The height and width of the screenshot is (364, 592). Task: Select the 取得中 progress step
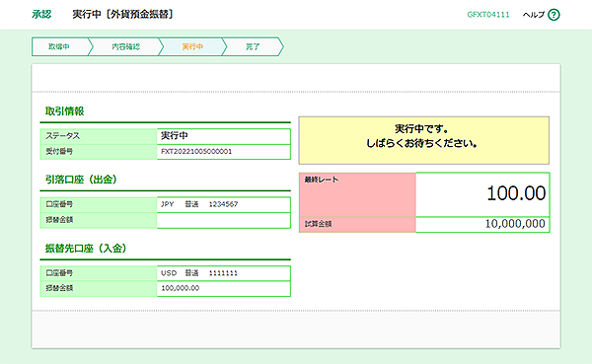click(59, 46)
